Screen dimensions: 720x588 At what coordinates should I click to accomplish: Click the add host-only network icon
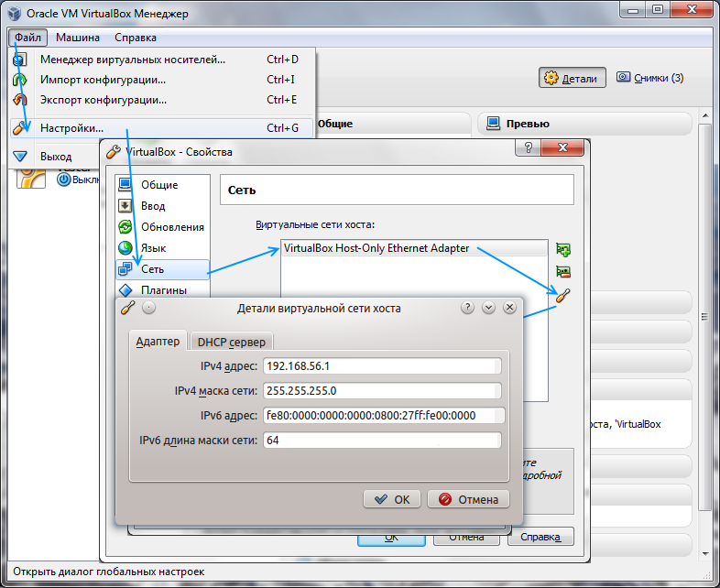(x=563, y=249)
